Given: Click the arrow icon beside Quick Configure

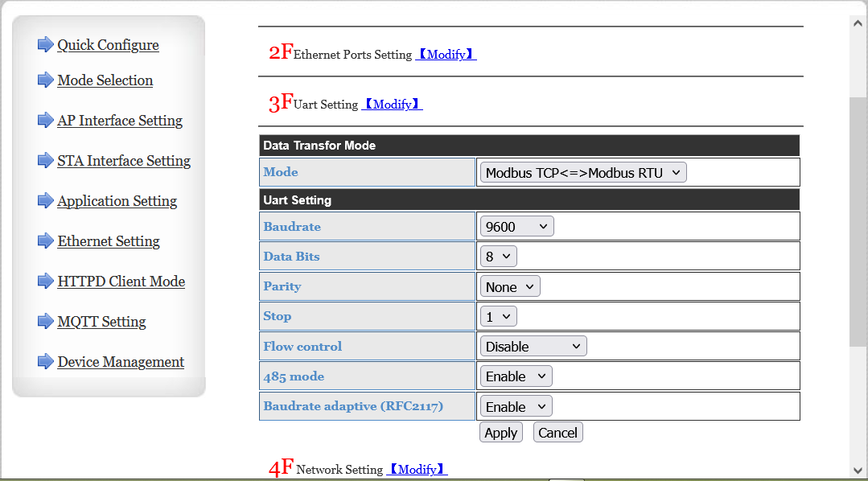Looking at the screenshot, I should pyautogui.click(x=45, y=45).
